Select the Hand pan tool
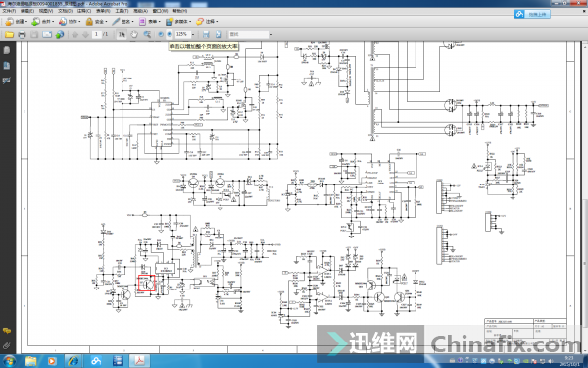 [134, 35]
